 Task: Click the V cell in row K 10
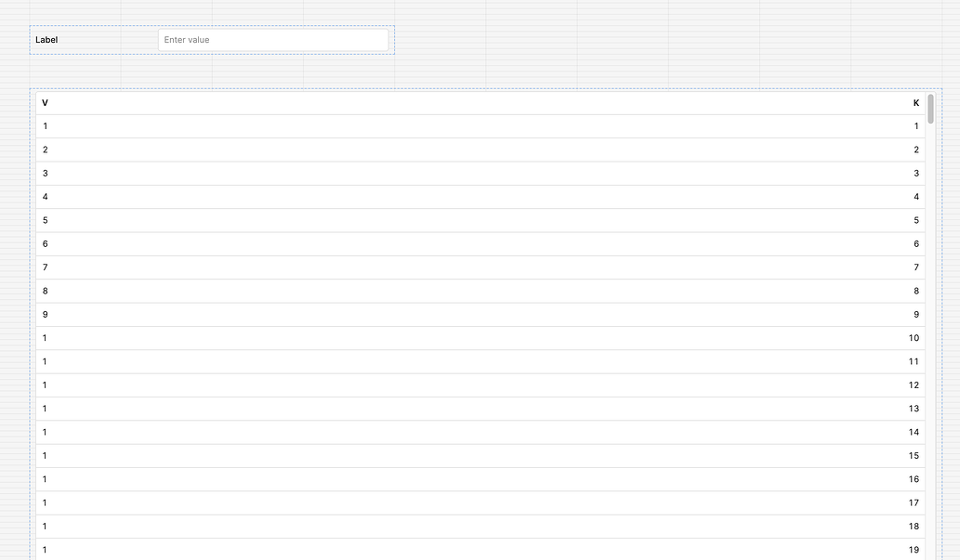45,338
